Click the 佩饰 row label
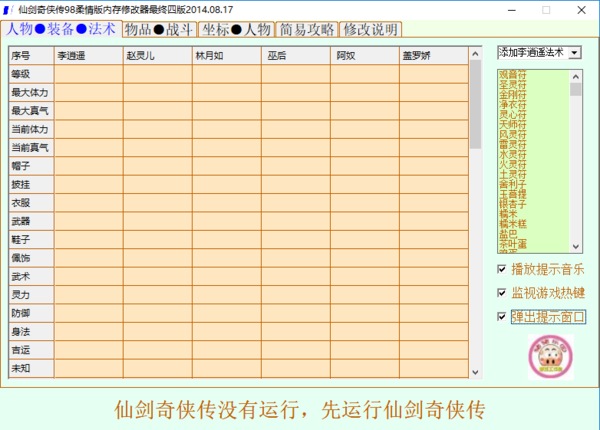This screenshot has width=600, height=430. coord(31,258)
